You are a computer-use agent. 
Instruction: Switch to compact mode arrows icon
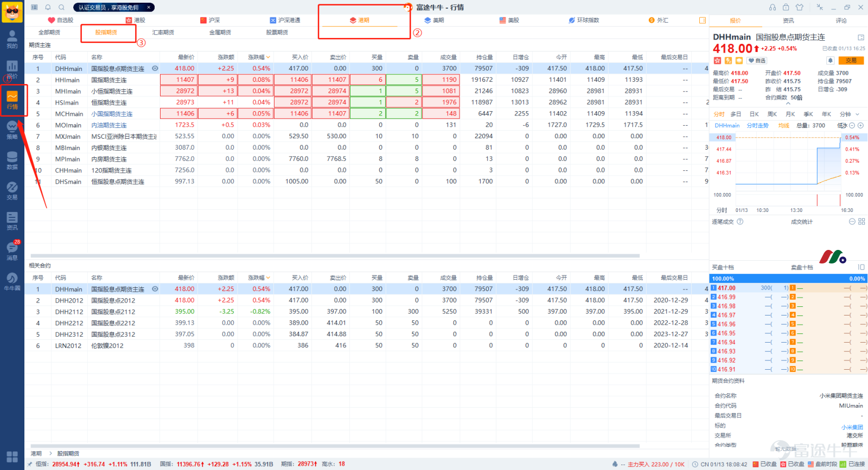click(x=819, y=7)
